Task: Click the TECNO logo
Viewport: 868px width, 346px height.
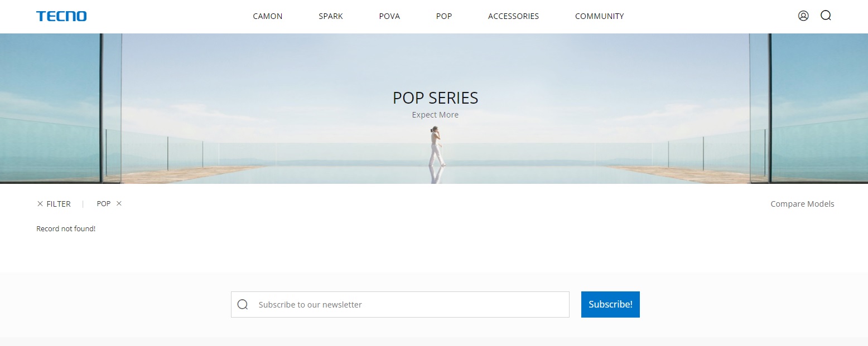Action: (x=61, y=16)
